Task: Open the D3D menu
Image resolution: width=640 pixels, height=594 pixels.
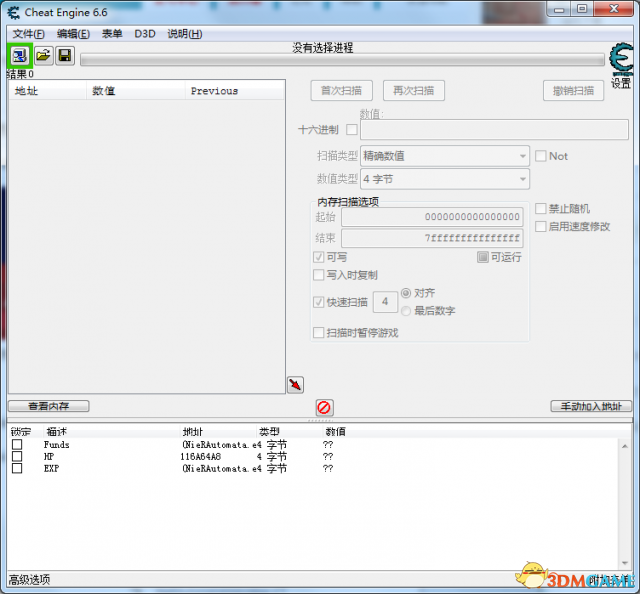Action: tap(145, 34)
